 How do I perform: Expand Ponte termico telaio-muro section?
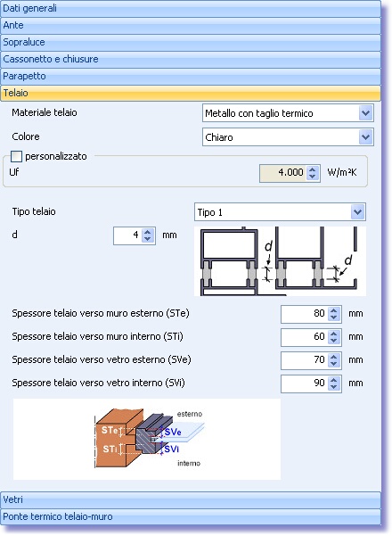pyautogui.click(x=191, y=517)
